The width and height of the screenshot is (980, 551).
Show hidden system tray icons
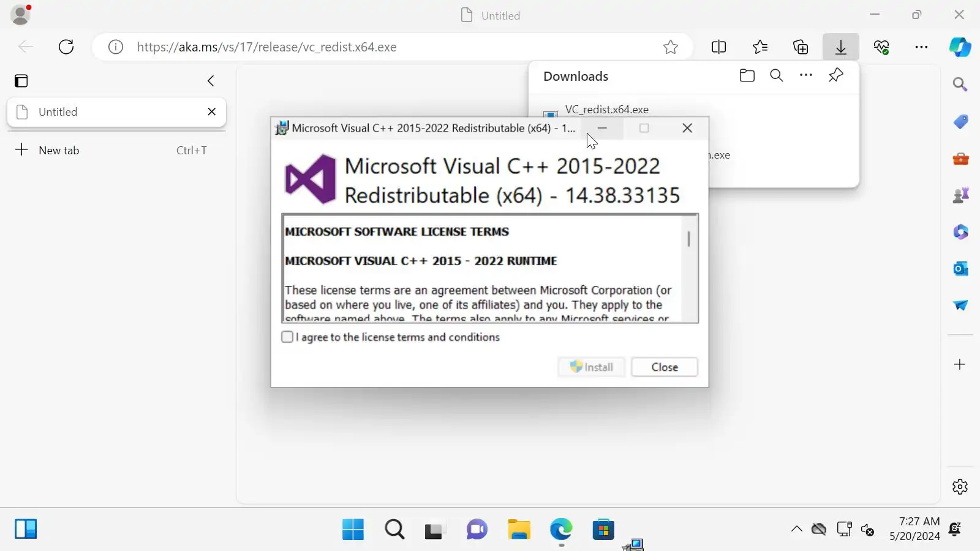tap(796, 529)
